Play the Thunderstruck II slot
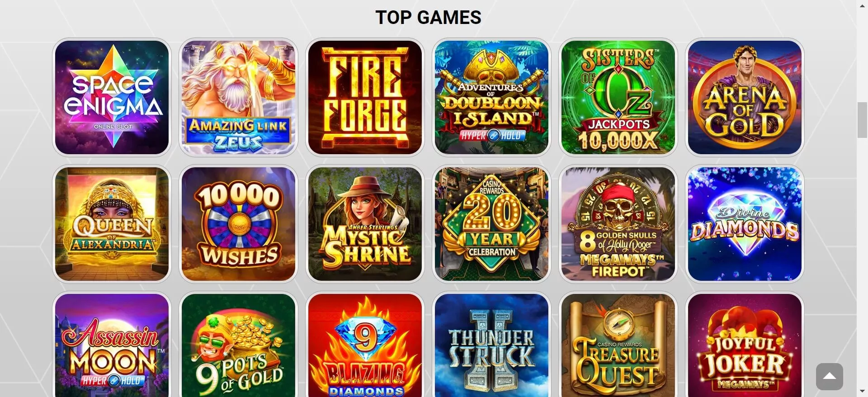868x397 pixels. tap(491, 345)
